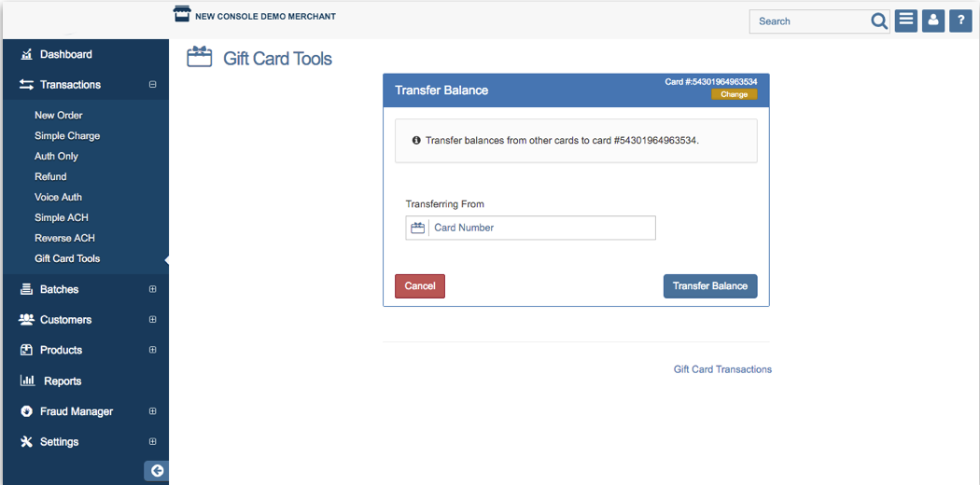Open the user profile icon
The width and height of the screenshot is (980, 485).
point(932,21)
